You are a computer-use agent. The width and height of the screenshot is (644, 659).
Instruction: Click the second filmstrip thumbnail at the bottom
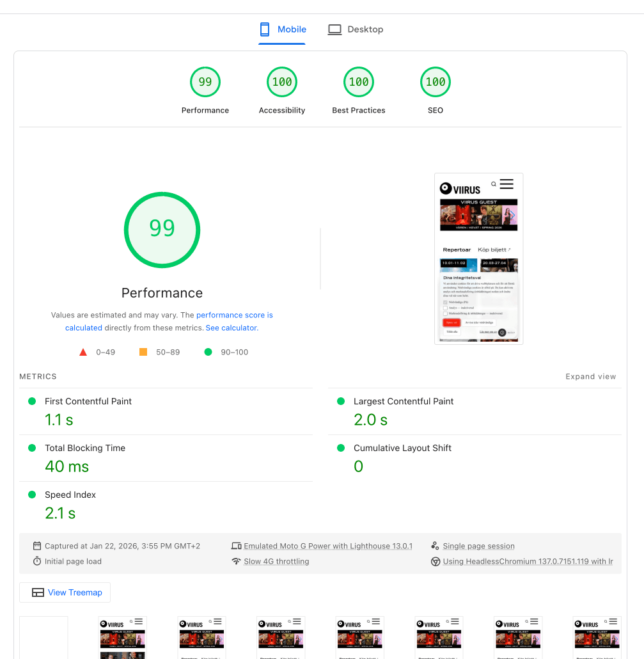[122, 637]
